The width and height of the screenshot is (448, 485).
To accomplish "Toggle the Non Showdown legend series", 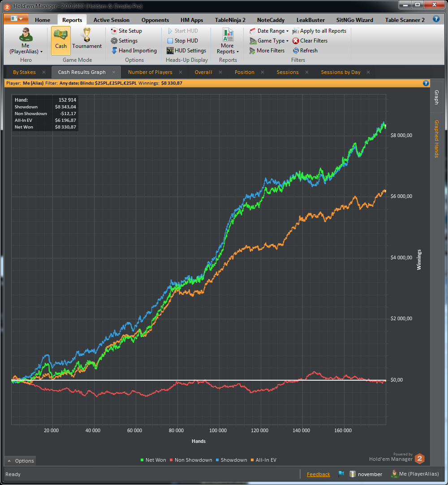I will pos(191,460).
